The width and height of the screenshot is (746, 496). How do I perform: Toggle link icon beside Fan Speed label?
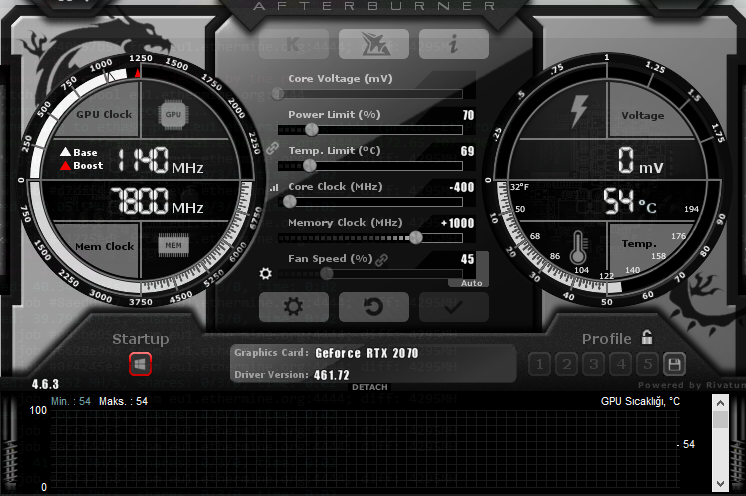coord(381,260)
